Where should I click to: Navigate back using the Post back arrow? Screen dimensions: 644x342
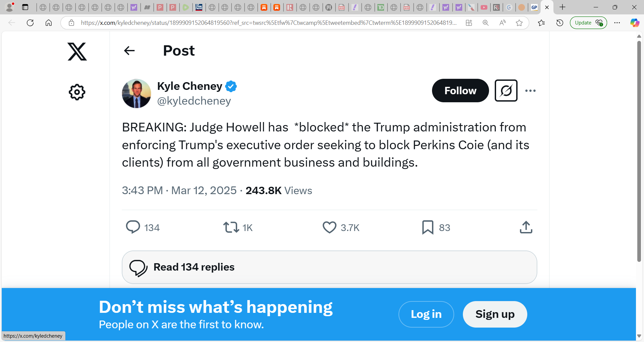pos(129,50)
